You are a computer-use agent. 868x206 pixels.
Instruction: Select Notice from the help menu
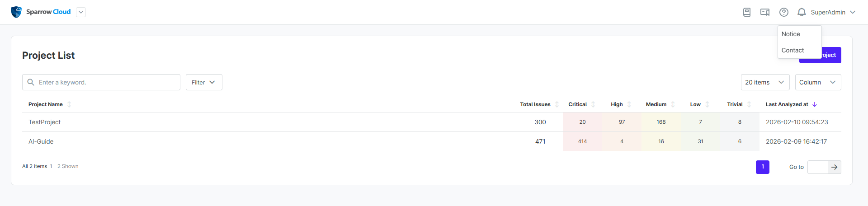[791, 34]
